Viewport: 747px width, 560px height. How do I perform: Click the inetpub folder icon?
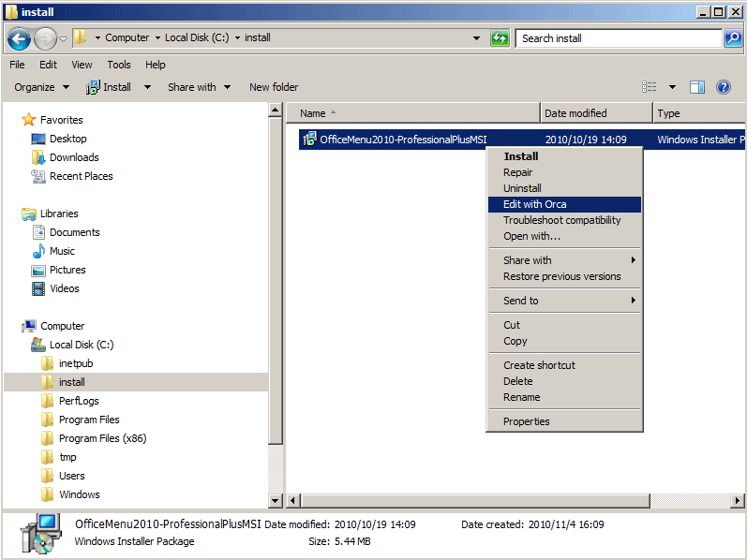tap(47, 363)
